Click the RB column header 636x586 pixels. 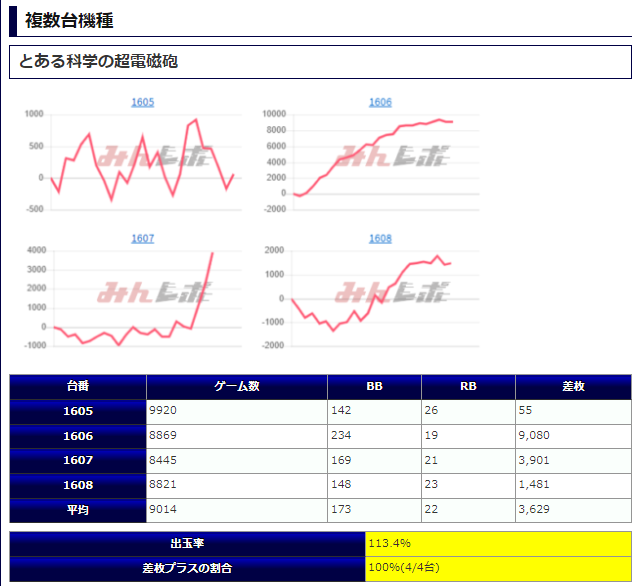pos(468,387)
